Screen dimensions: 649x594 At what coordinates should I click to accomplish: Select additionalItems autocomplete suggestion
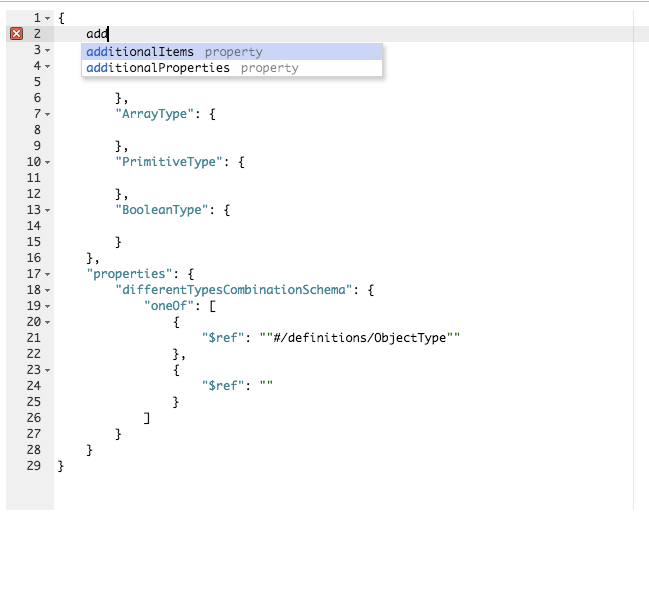click(232, 52)
